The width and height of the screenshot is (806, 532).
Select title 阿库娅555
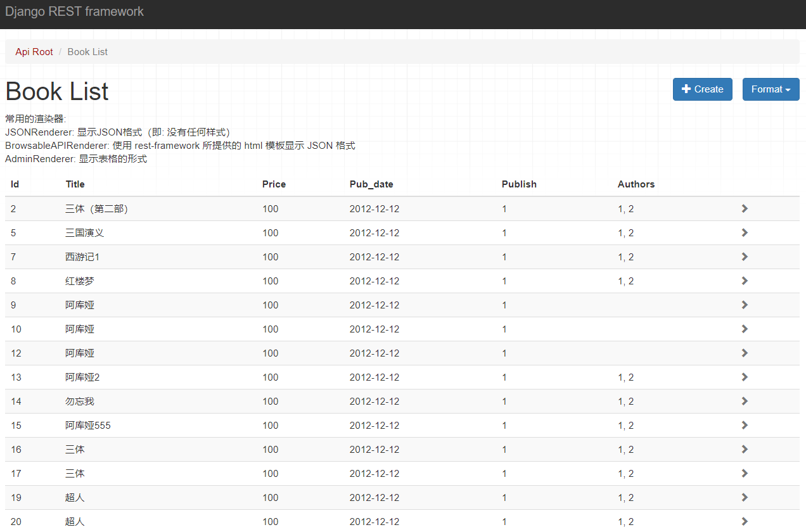click(x=88, y=426)
